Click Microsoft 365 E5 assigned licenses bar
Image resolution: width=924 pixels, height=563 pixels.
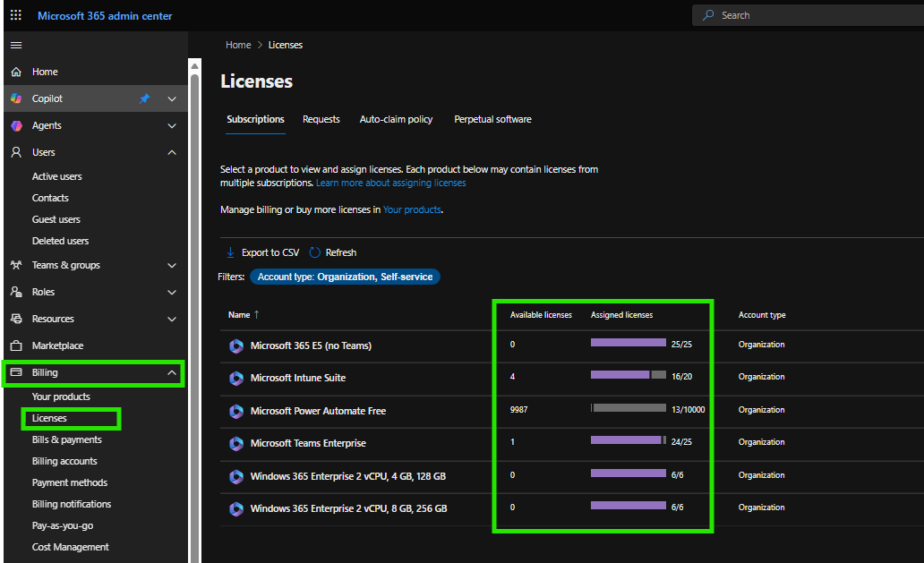pyautogui.click(x=629, y=343)
